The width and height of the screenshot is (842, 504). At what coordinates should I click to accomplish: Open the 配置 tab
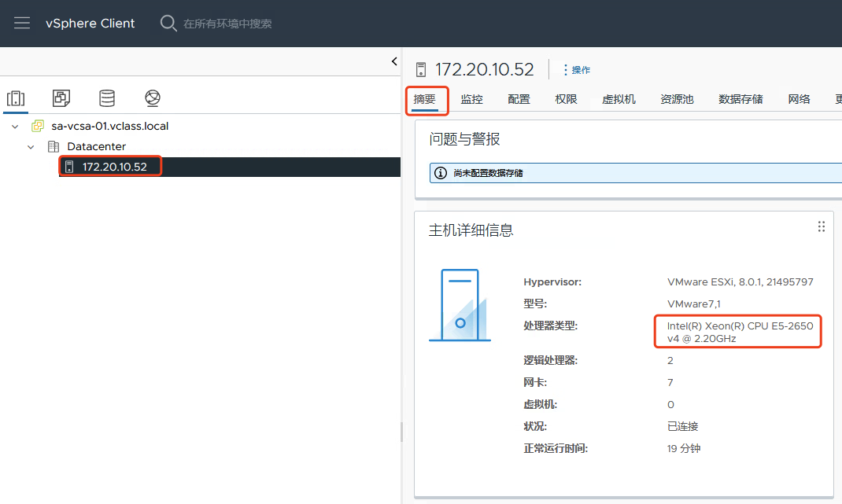519,99
